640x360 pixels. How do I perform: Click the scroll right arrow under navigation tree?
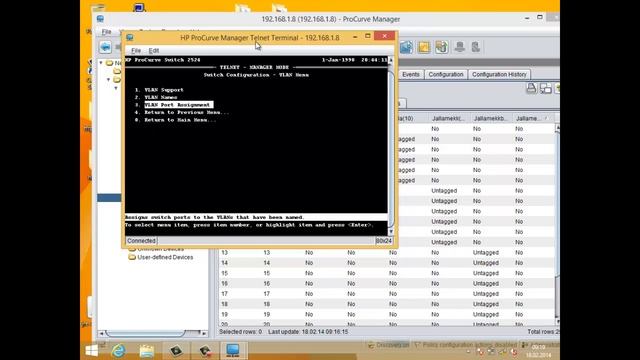[204, 333]
